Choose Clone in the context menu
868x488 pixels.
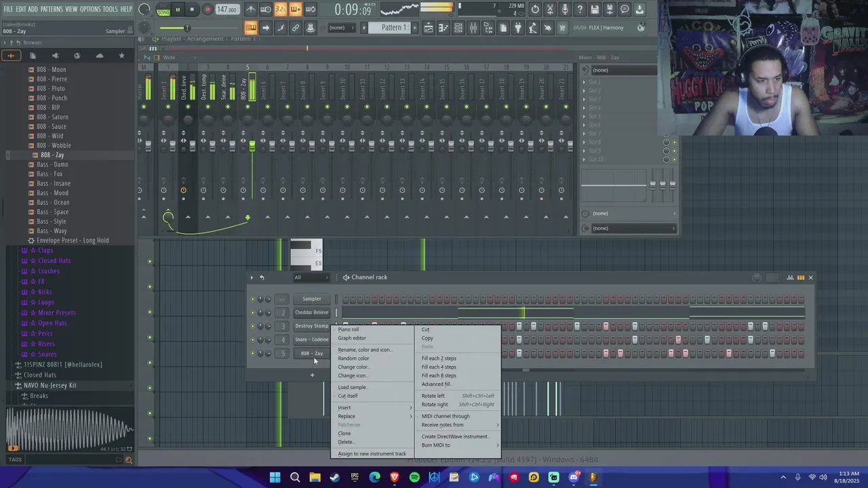(x=344, y=433)
